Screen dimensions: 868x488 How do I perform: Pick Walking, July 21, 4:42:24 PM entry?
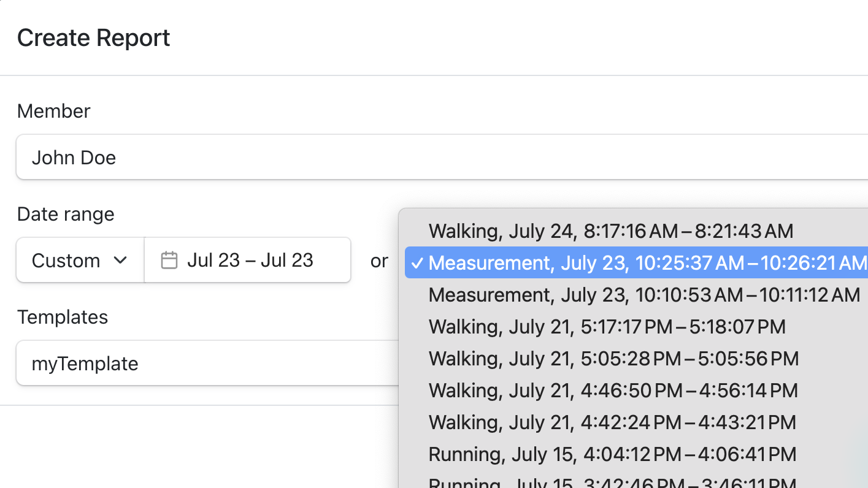612,422
